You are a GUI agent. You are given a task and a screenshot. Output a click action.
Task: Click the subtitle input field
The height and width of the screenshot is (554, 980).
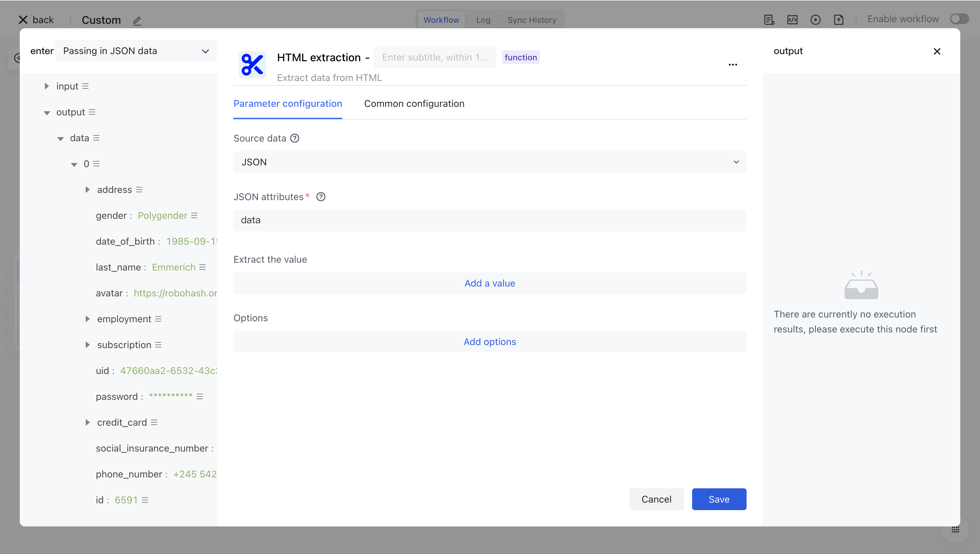coord(435,58)
